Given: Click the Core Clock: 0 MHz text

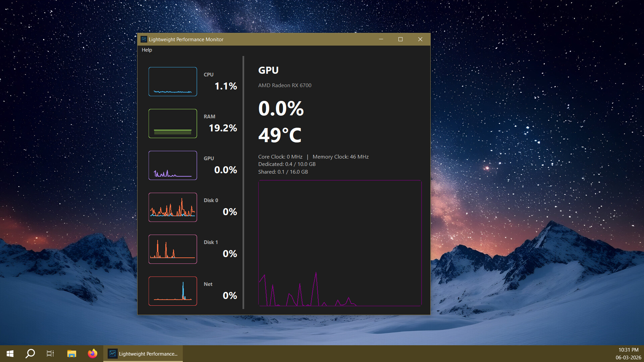Looking at the screenshot, I should pyautogui.click(x=280, y=157).
